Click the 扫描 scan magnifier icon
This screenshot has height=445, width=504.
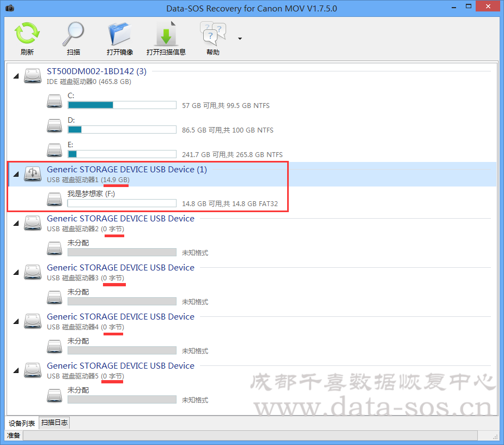[73, 35]
